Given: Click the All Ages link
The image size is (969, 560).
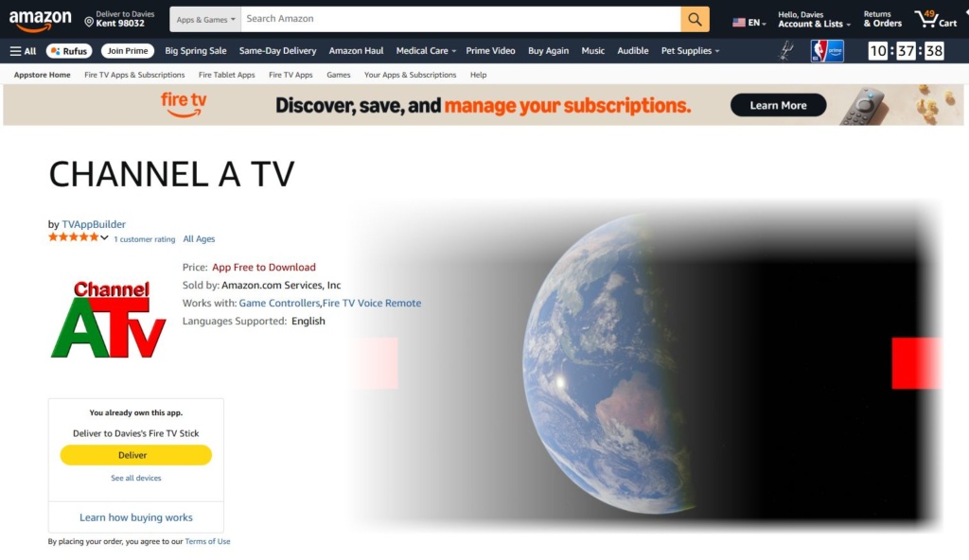Looking at the screenshot, I should [199, 239].
